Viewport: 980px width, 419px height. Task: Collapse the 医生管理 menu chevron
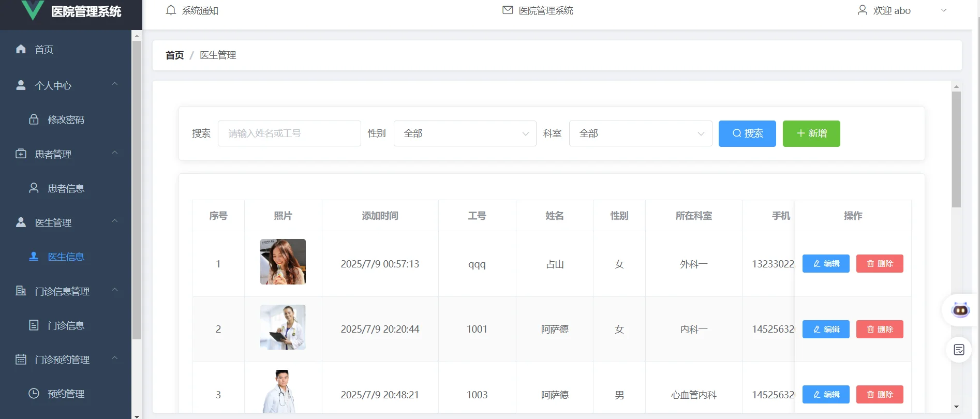[x=115, y=221]
